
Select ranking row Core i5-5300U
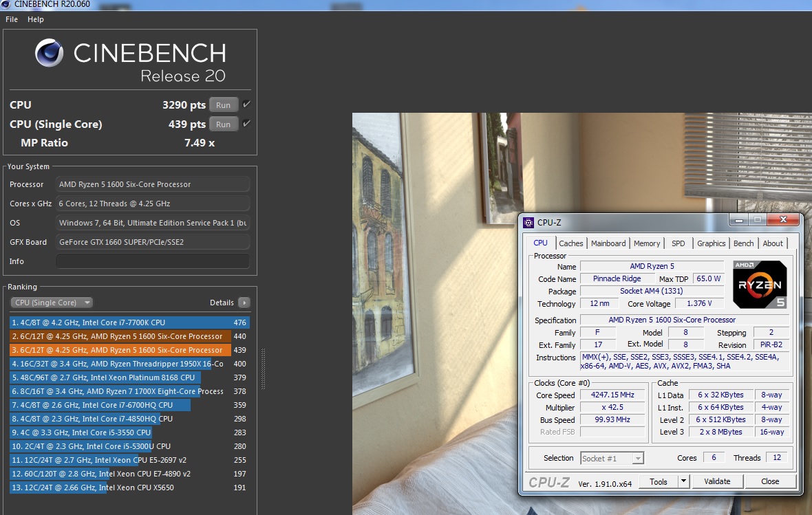pos(129,446)
